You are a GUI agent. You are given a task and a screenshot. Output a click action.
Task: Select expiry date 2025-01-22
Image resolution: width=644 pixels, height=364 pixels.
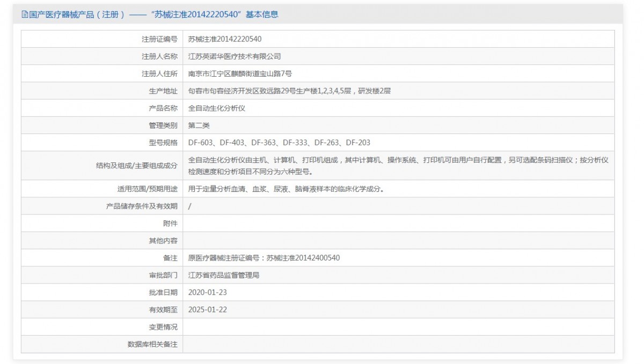click(208, 310)
